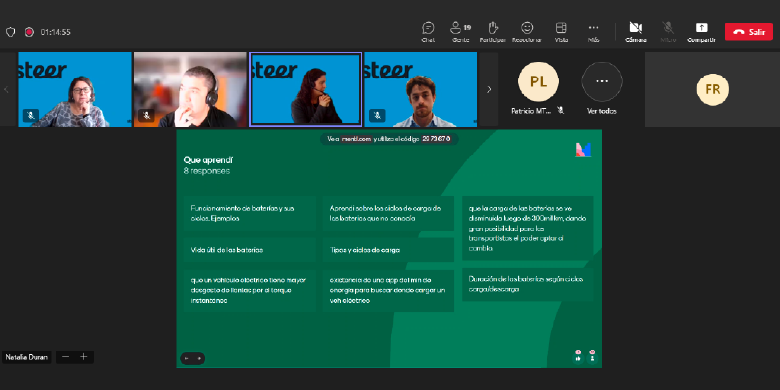
Task: Show next participant videos with right chevron
Action: pyautogui.click(x=489, y=90)
